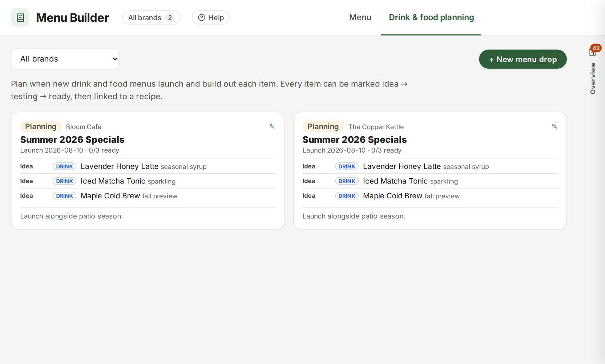This screenshot has height=364, width=605.
Task: Switch to the Menu tab
Action: 360,17
